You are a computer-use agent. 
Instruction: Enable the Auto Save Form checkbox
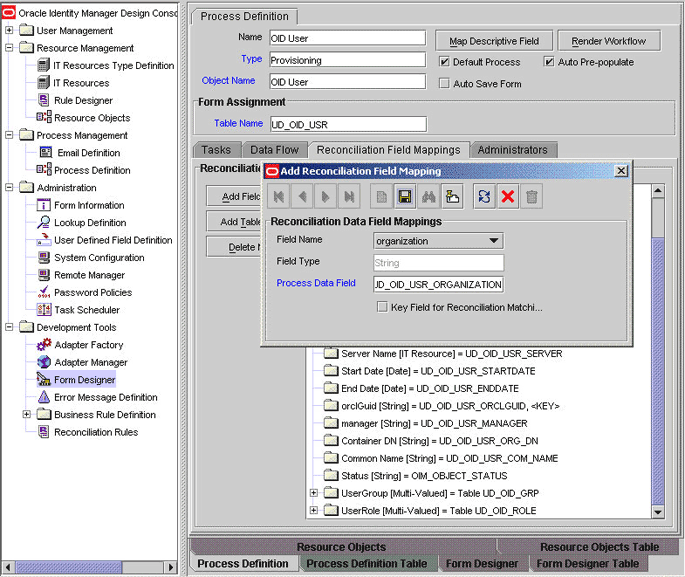coord(444,83)
